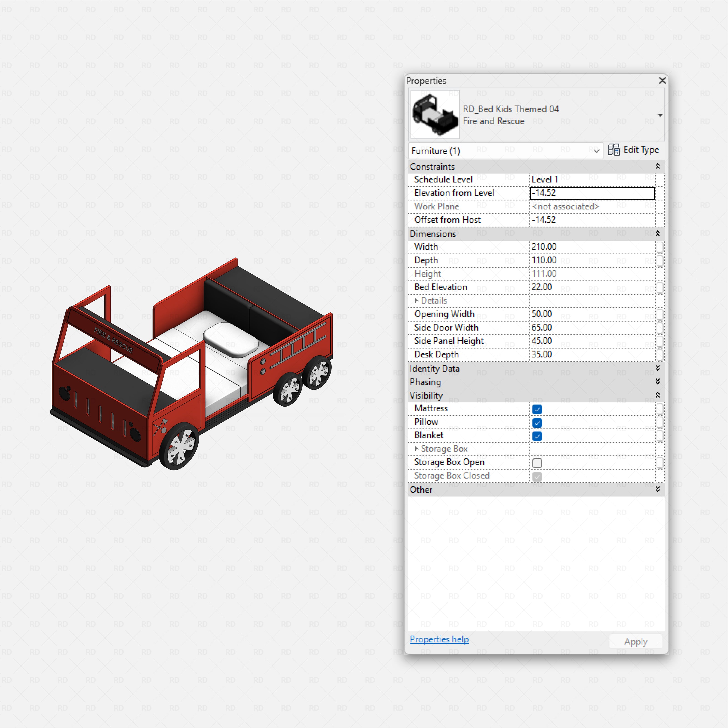This screenshot has height=728, width=728.
Task: Open the Properties help link
Action: 439,640
